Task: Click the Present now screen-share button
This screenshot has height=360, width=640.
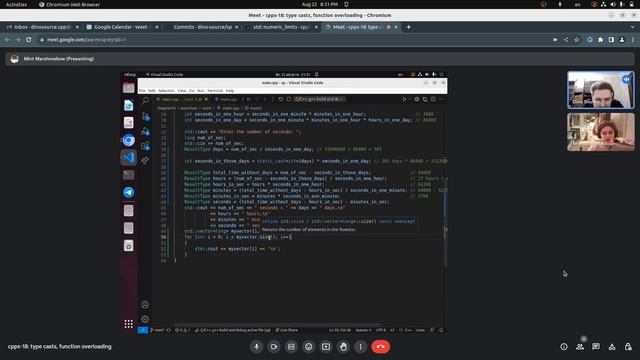Action: coord(326,347)
